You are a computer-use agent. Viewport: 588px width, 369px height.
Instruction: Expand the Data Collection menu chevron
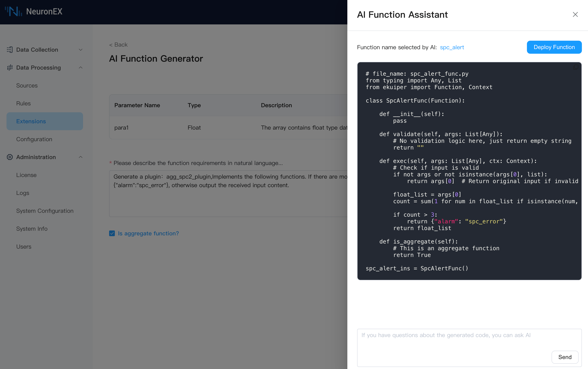pyautogui.click(x=81, y=50)
